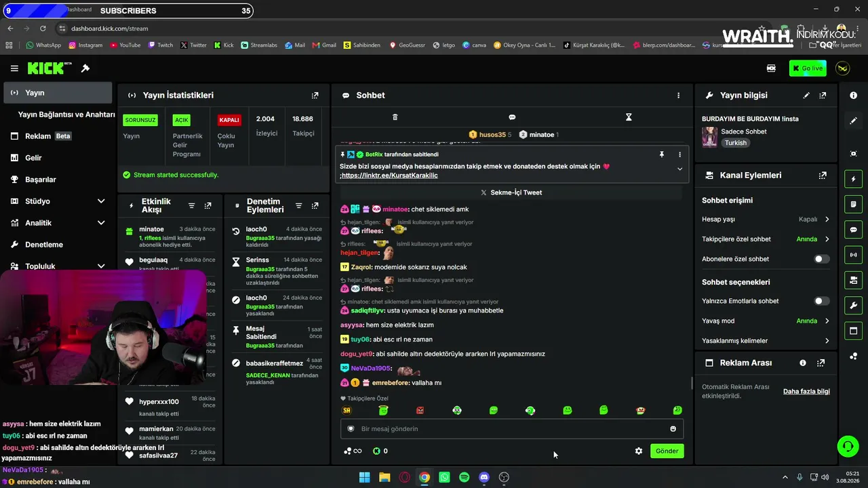
Task: Unpin the BotRix pinned message using the pin icon
Action: pos(662,155)
